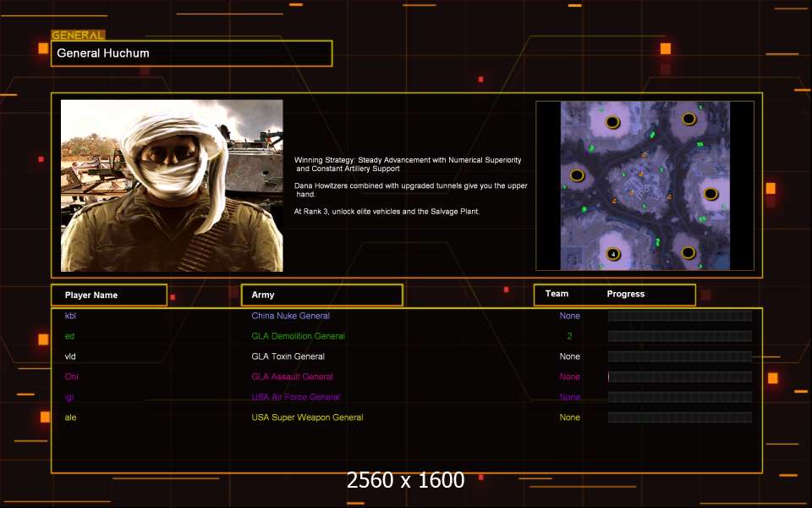Click the left-middle start position marker on minimap

click(x=578, y=175)
